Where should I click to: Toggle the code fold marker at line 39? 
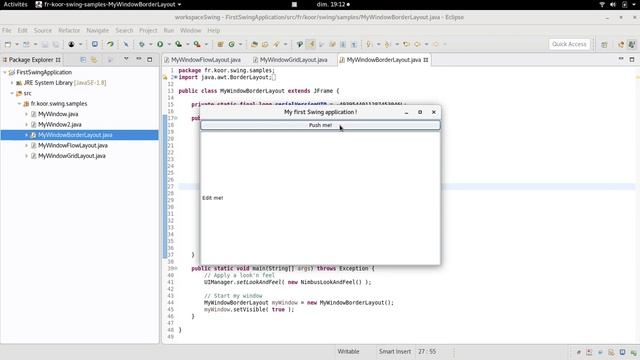point(176,269)
